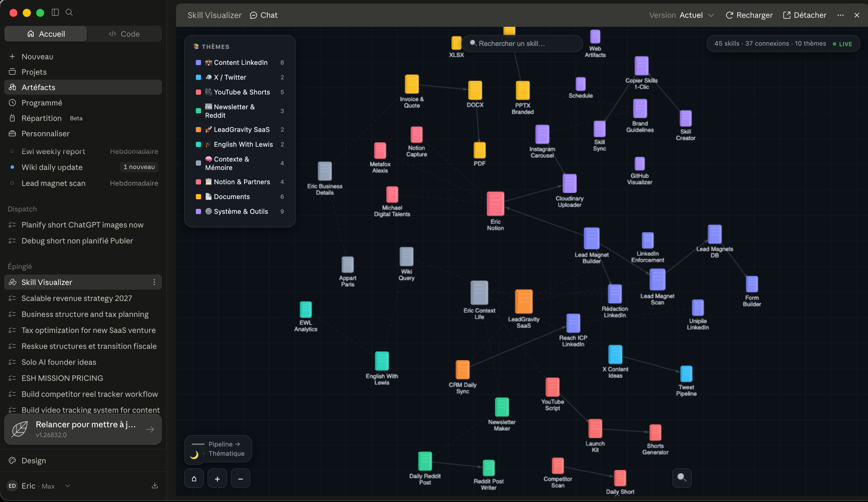
Task: Switch to the Accueil tab
Action: click(46, 34)
